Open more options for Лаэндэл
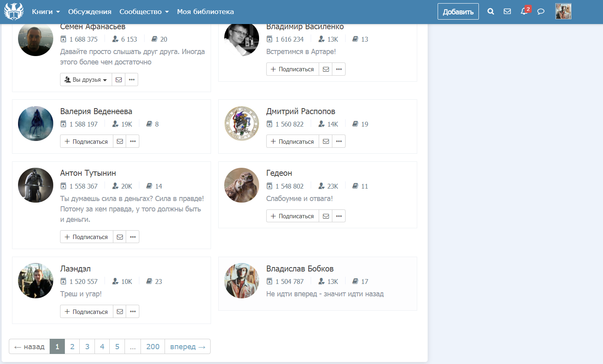603x364 pixels. [133, 312]
